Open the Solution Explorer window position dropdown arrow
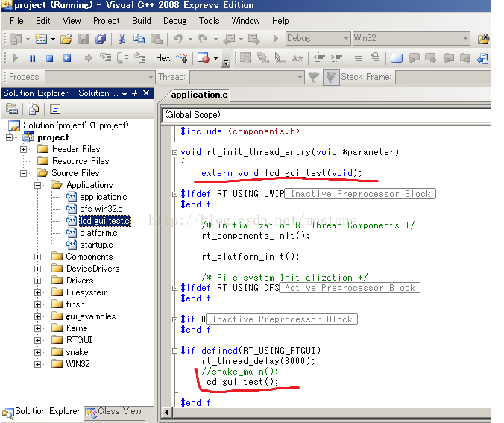 tap(125, 93)
